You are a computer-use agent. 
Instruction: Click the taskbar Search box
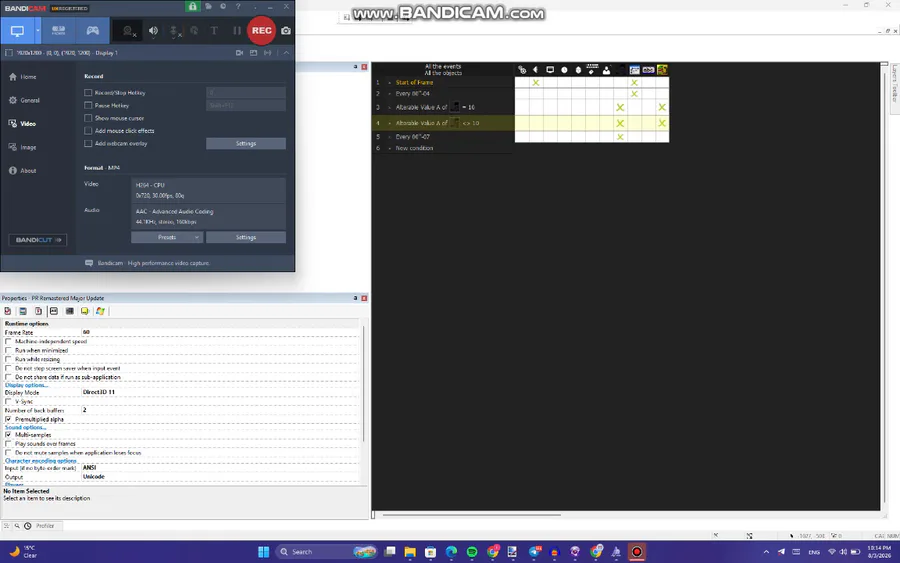click(326, 552)
